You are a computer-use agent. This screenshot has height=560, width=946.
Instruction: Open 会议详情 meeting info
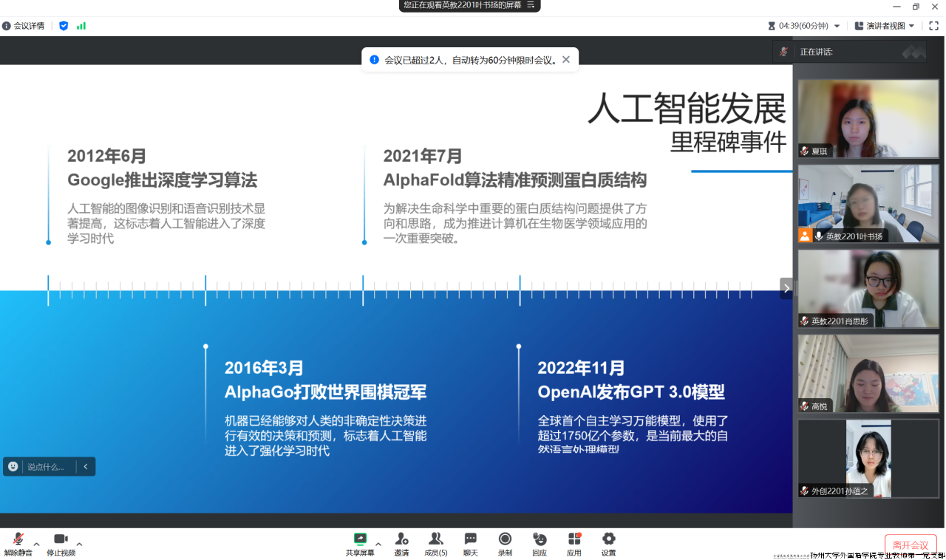(24, 26)
